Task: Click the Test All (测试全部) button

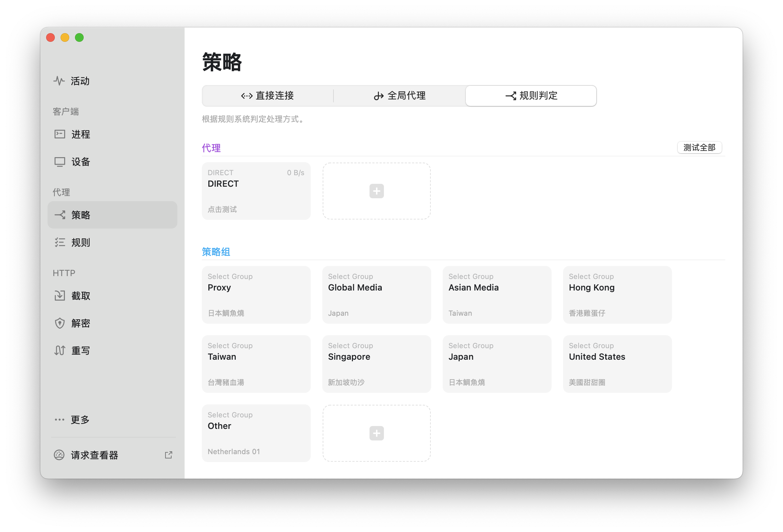Action: click(699, 147)
